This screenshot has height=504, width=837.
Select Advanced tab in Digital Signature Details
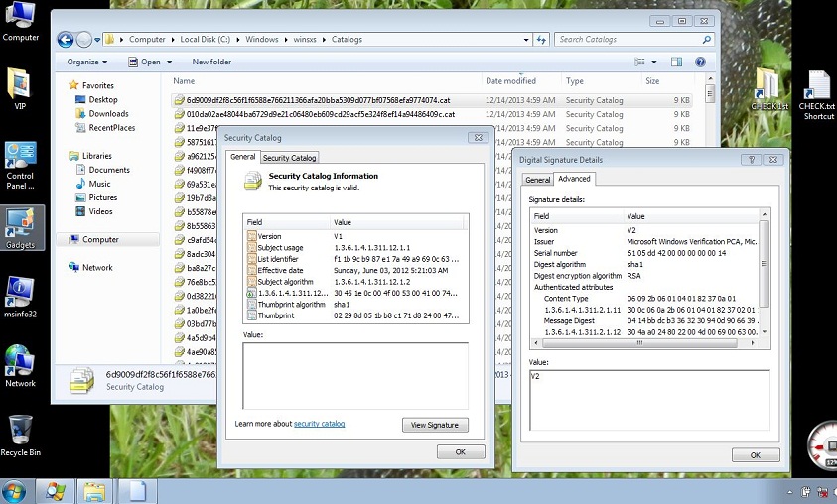point(574,179)
